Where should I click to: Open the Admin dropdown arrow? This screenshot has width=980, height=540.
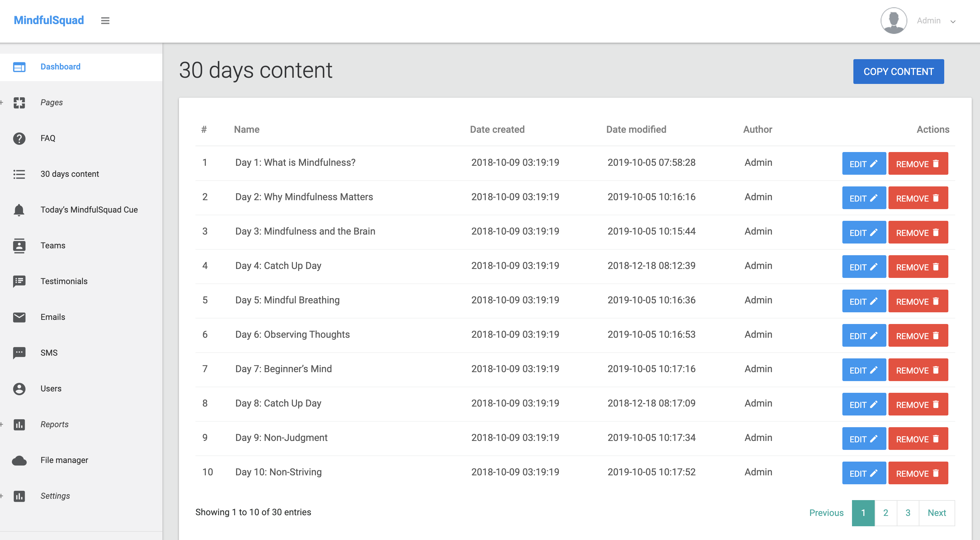[x=953, y=22]
